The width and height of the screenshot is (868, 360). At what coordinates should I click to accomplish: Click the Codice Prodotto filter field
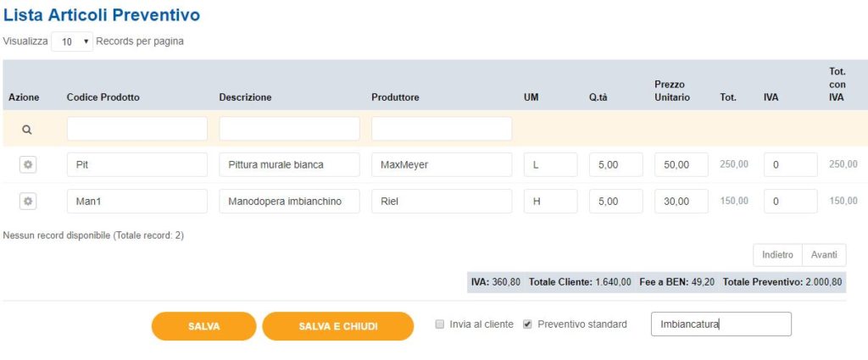pos(136,129)
